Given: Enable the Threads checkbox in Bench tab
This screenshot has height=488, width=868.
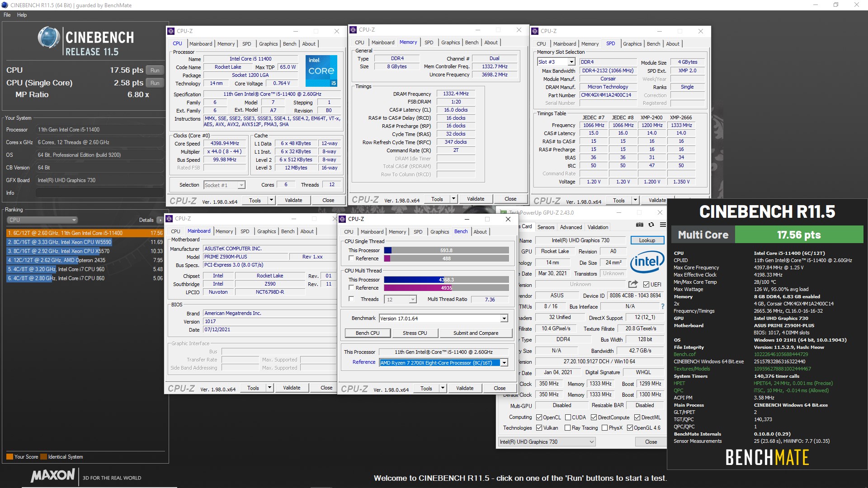Looking at the screenshot, I should pos(351,299).
